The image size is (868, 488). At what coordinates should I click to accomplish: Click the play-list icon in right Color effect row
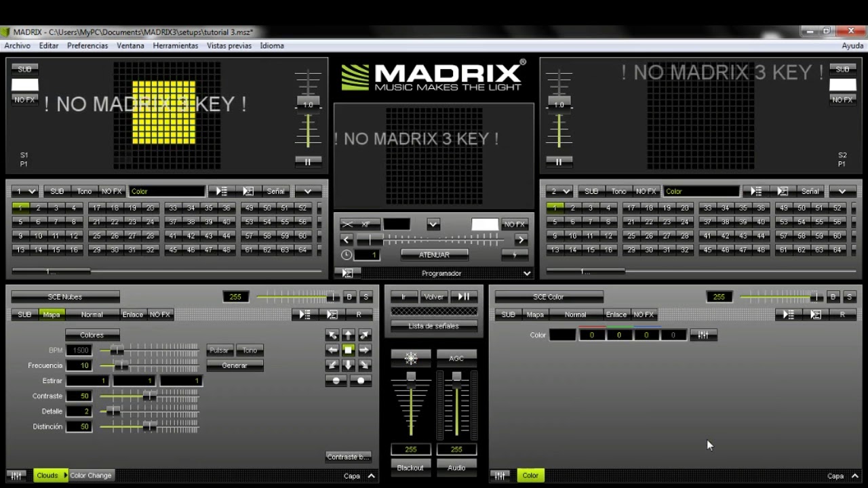click(x=788, y=314)
